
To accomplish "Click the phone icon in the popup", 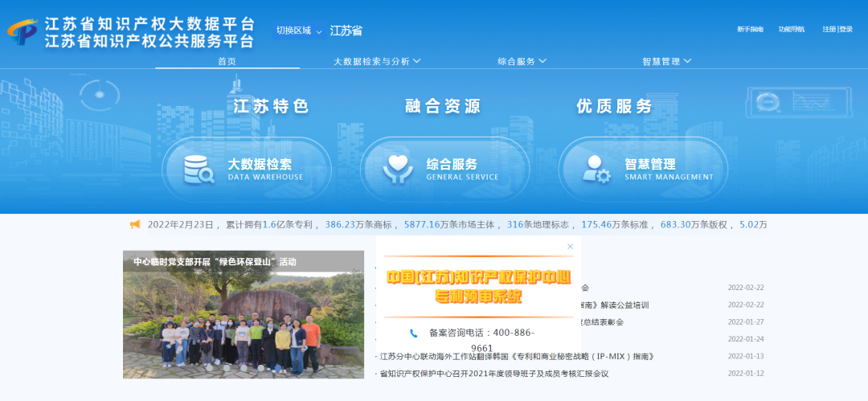I will coord(414,333).
